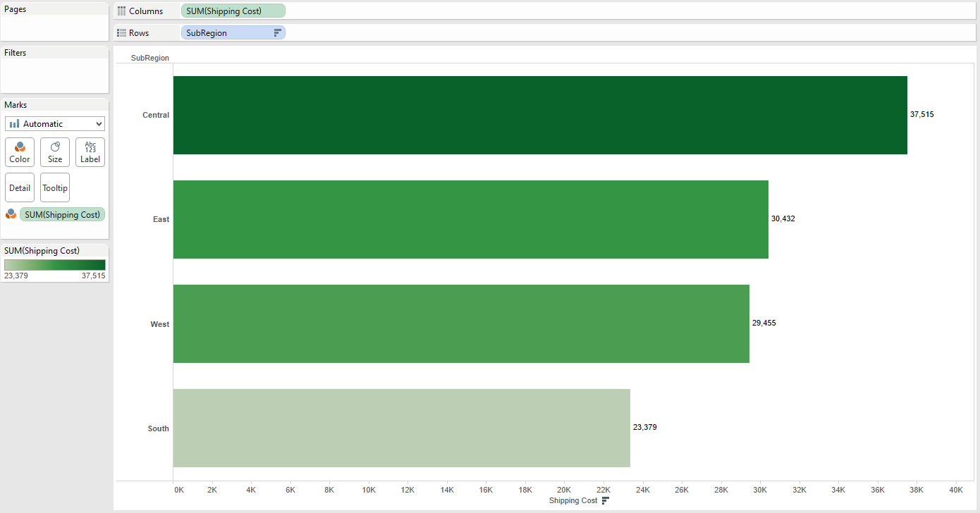The image size is (980, 513).
Task: Click the green gradient color legend
Action: pos(55,265)
